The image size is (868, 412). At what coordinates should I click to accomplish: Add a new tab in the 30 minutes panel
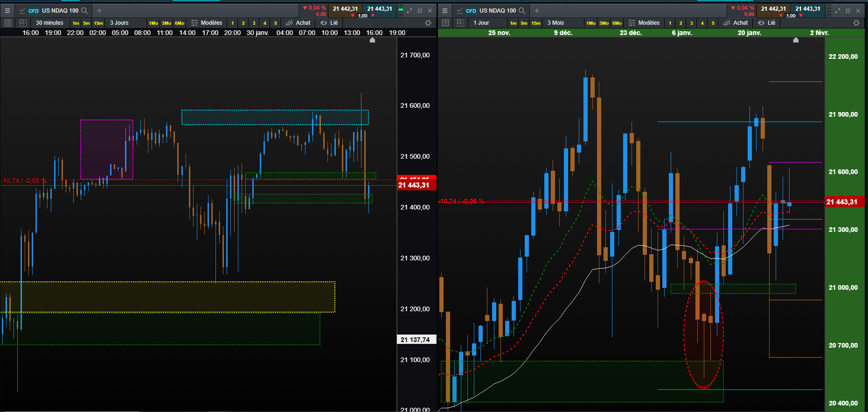click(99, 10)
